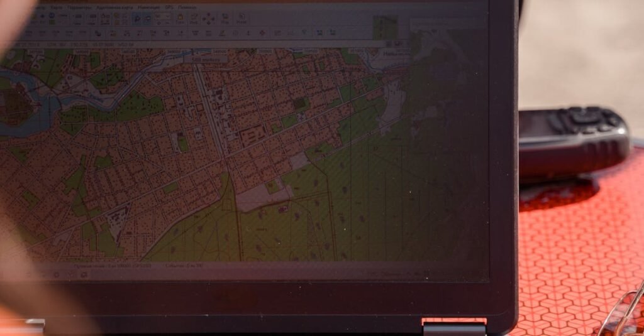Click the Навиг toolbar button
The height and width of the screenshot is (336, 644).
(x=241, y=18)
